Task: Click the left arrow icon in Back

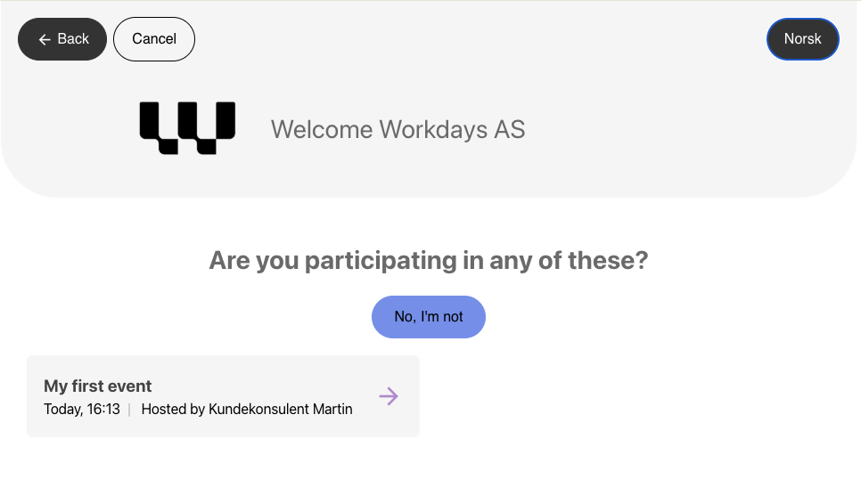Action: click(45, 40)
